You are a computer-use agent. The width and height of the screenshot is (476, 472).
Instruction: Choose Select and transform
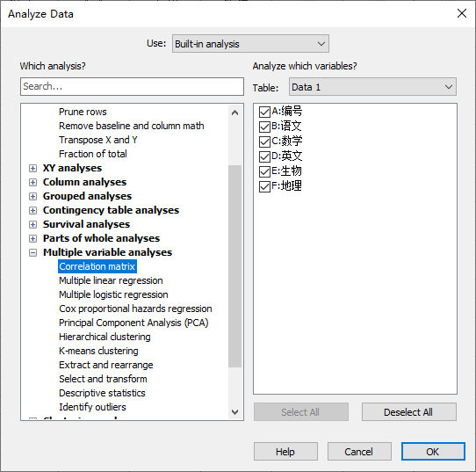click(x=103, y=379)
